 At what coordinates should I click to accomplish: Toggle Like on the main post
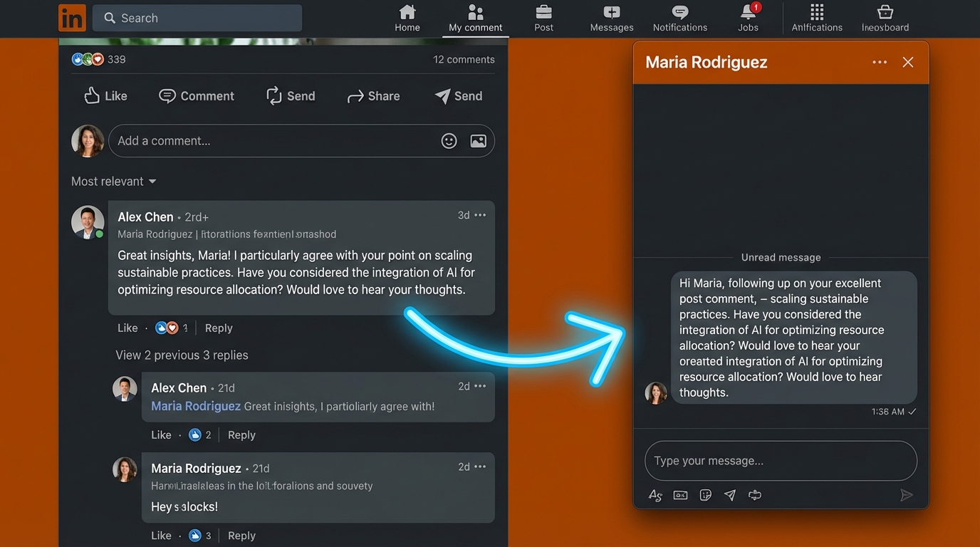coord(105,95)
